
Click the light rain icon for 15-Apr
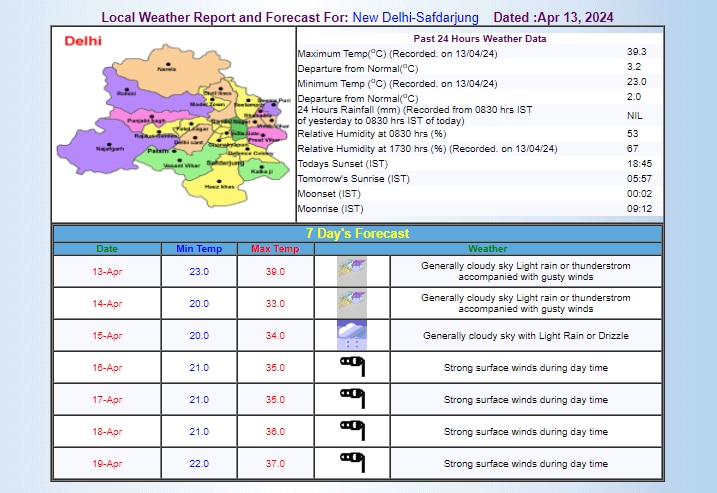[352, 336]
